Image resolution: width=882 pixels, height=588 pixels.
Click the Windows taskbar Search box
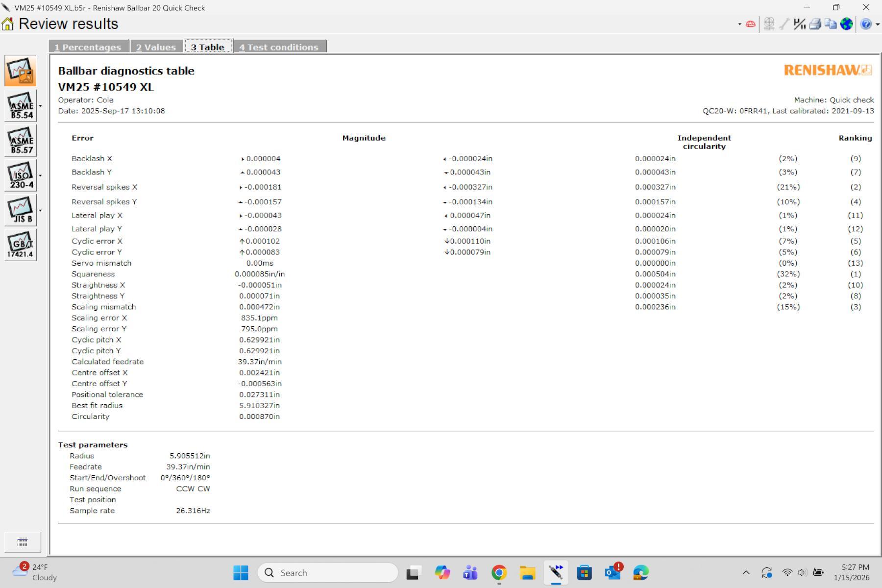click(327, 573)
